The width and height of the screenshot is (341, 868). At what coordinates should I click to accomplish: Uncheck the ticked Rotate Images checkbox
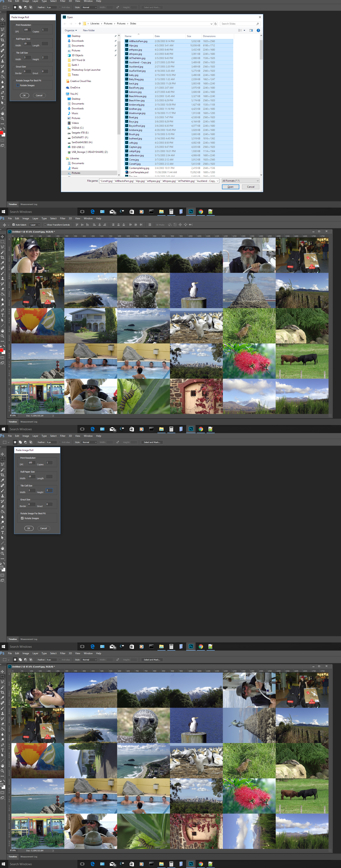(22, 518)
